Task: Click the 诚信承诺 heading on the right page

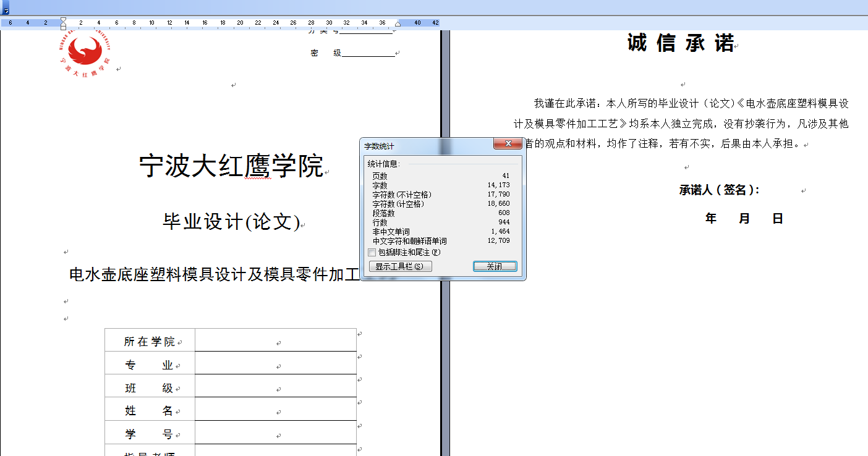Action: (681, 43)
